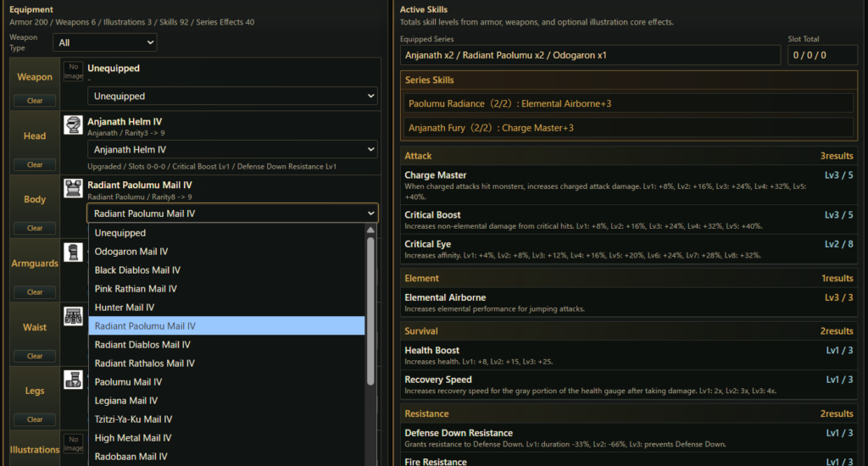This screenshot has width=868, height=466.
Task: Click the Legs armor icon
Action: [x=73, y=380]
